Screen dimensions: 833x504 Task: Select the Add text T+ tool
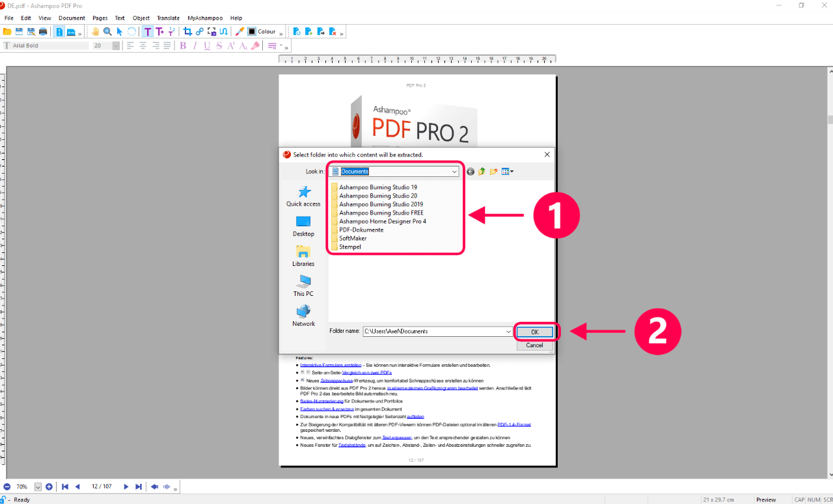159,31
